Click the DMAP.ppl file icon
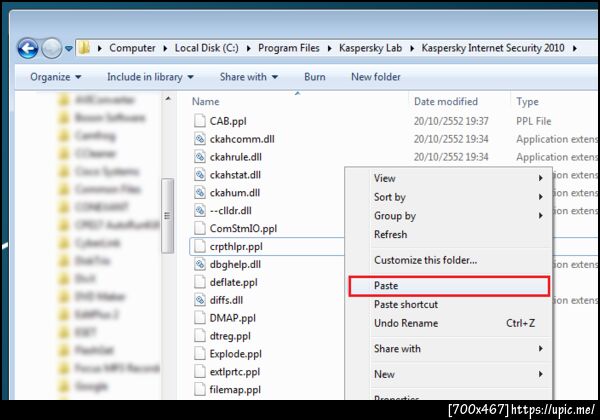600x420 pixels. coord(200,318)
